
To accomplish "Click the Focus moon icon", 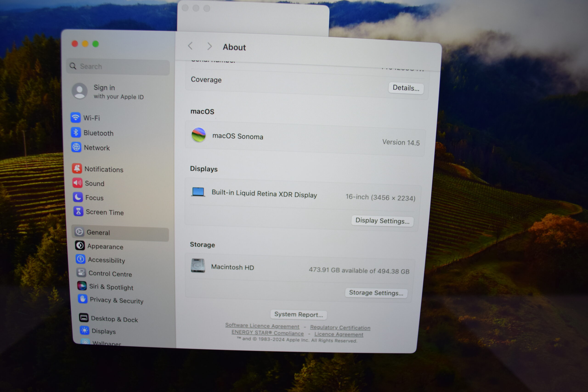I will click(x=78, y=197).
